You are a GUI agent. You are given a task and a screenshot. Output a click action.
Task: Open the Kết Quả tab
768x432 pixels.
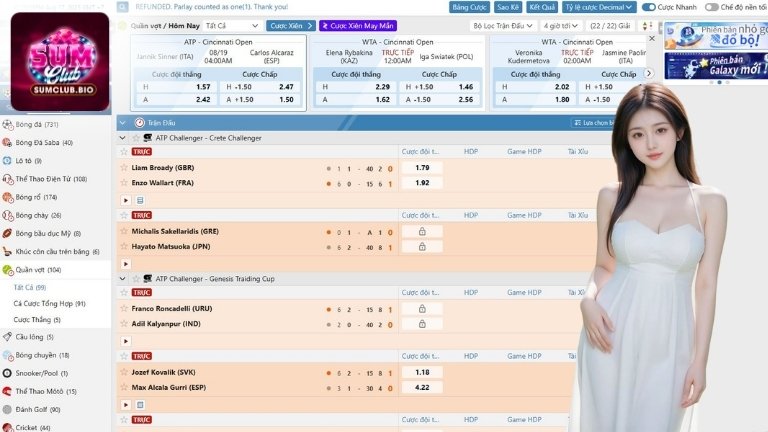pyautogui.click(x=542, y=7)
